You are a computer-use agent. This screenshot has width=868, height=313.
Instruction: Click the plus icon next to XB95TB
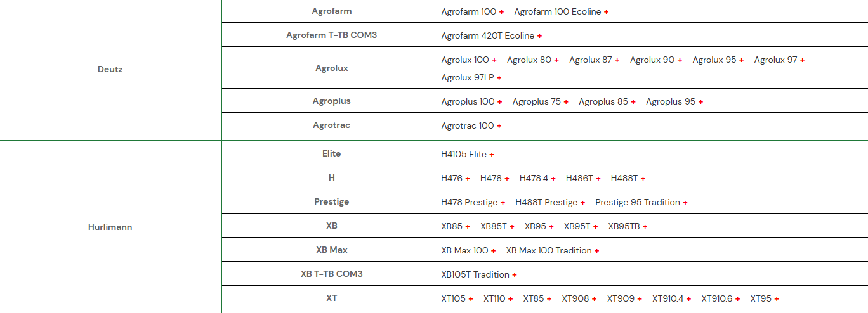pyautogui.click(x=645, y=227)
